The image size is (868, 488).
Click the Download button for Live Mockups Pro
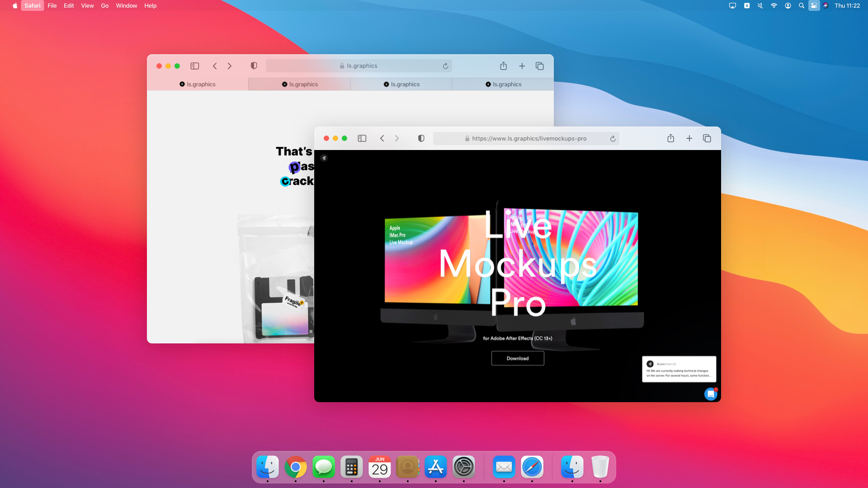[x=517, y=358]
